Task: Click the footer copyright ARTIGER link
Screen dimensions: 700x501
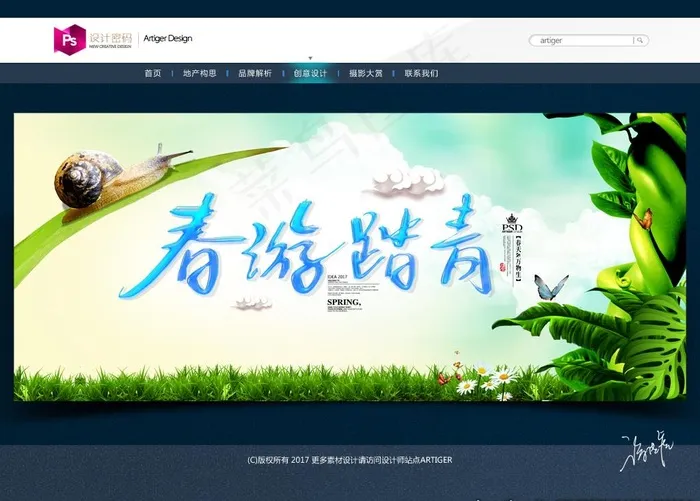Action: click(350, 460)
